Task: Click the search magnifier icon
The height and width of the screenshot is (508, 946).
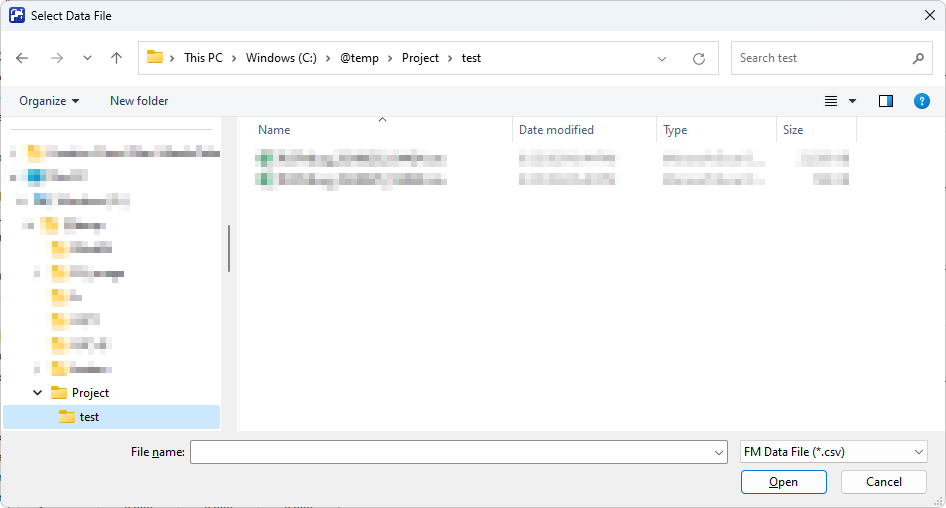Action: coord(918,58)
